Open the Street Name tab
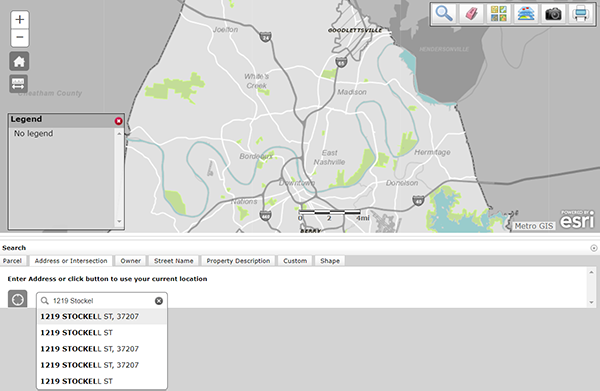The image size is (600, 391). [174, 261]
